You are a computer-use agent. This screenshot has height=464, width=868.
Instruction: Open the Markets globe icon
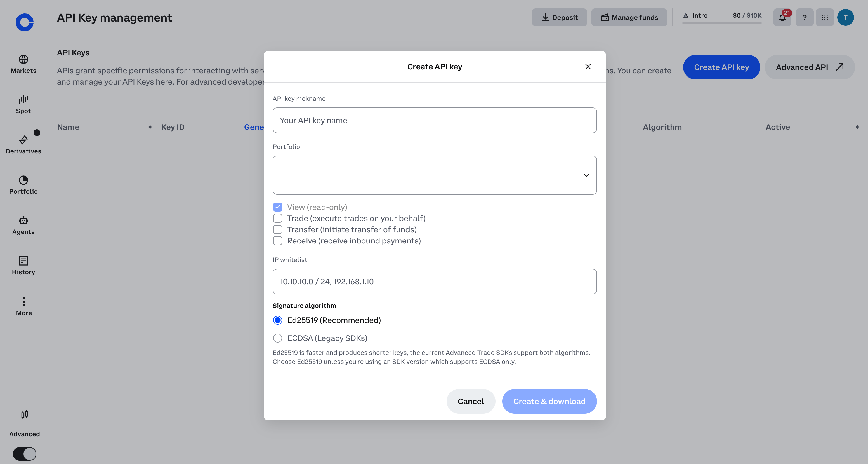coord(23,59)
